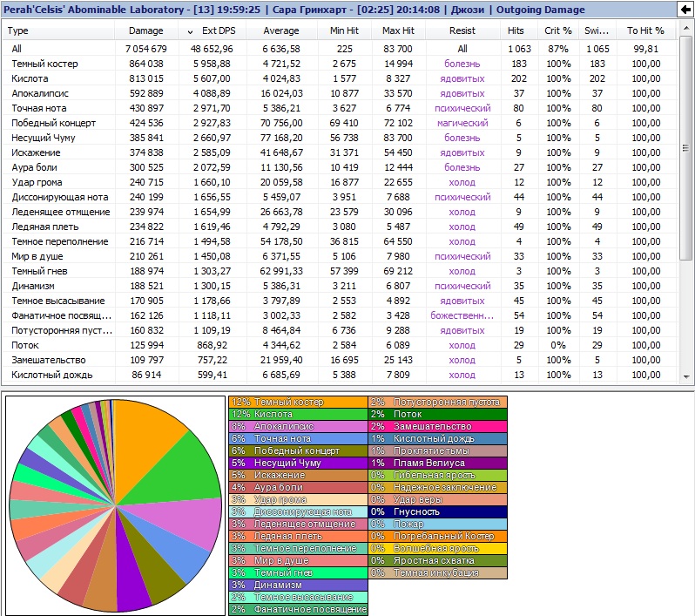Sort by Max Hit column header
The image size is (695, 616).
click(398, 30)
